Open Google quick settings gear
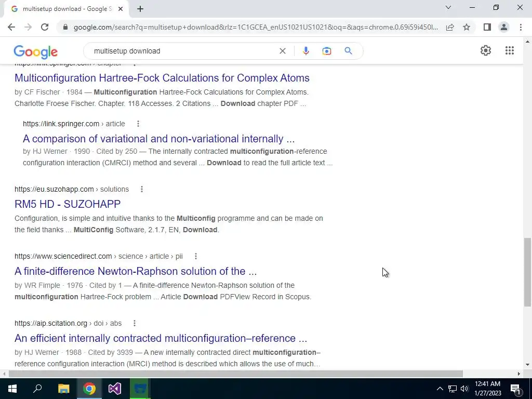 pos(486,50)
